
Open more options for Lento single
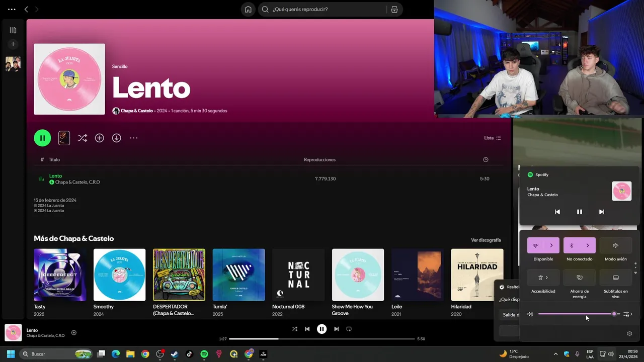pyautogui.click(x=133, y=138)
